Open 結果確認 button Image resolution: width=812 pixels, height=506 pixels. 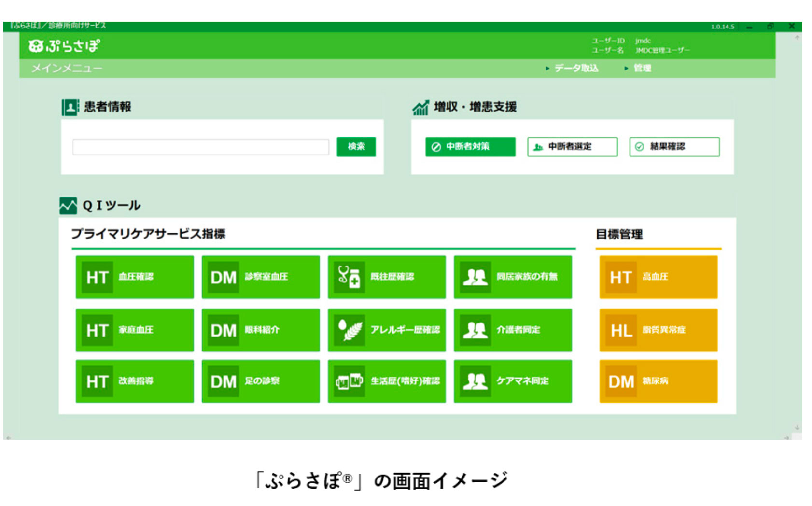pos(674,147)
